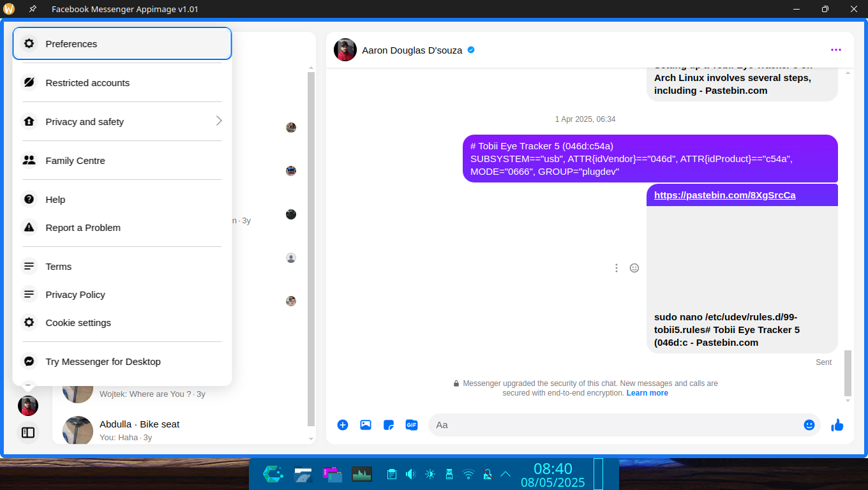
Task: Open Preferences from the menu
Action: pos(122,43)
